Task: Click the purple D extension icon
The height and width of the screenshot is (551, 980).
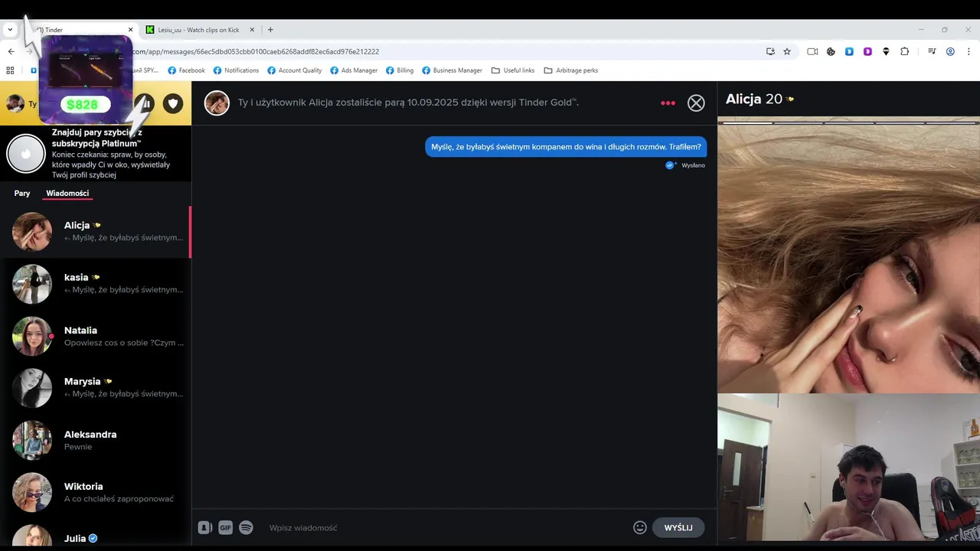Action: click(867, 51)
